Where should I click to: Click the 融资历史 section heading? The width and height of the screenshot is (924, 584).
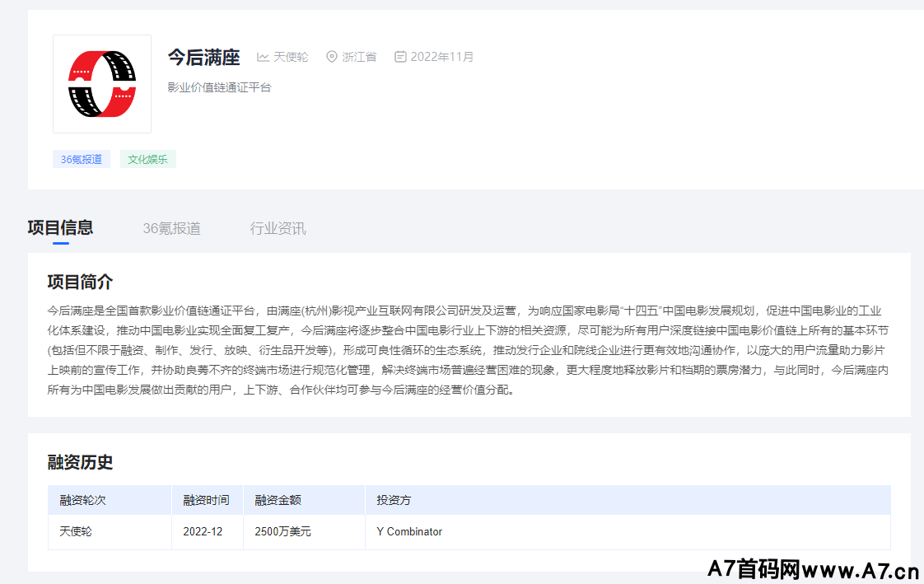point(80,462)
